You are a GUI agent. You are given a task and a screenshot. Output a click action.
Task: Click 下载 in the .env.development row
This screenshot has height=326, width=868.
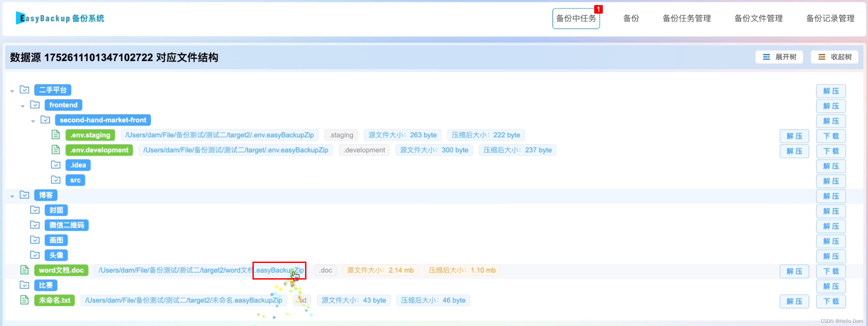pyautogui.click(x=831, y=151)
